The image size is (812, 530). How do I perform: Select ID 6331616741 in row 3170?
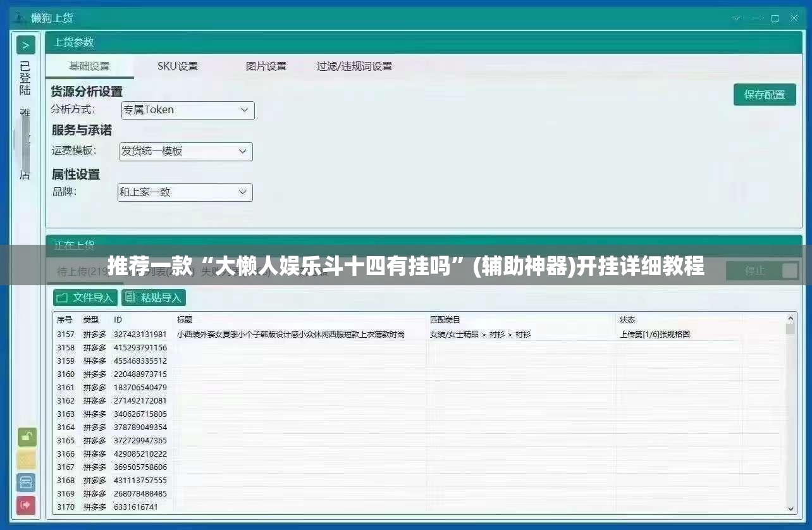(x=136, y=507)
